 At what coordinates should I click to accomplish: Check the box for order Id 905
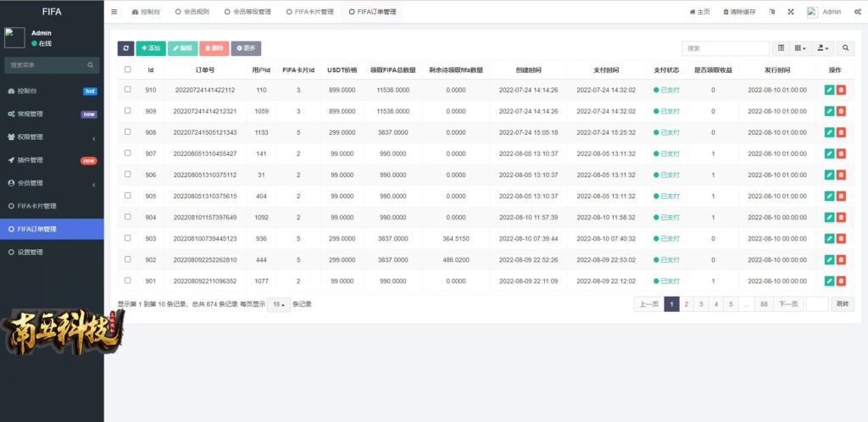click(x=128, y=195)
